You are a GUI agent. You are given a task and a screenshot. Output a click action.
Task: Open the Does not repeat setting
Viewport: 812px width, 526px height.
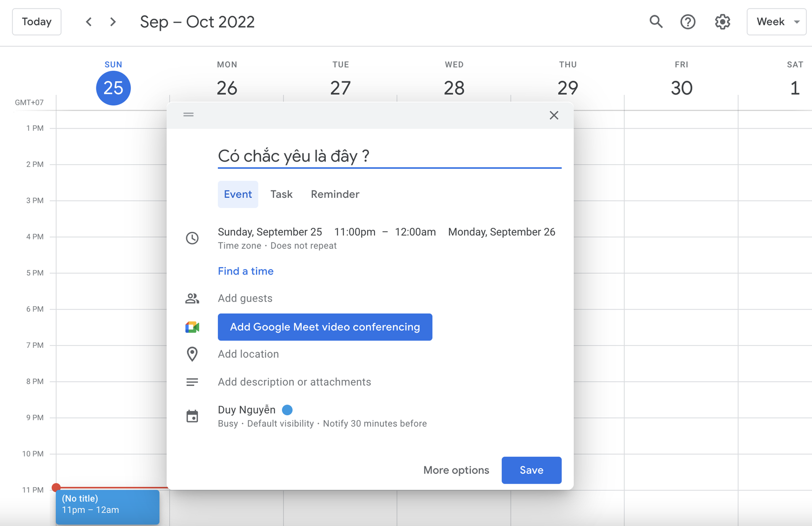[303, 246]
